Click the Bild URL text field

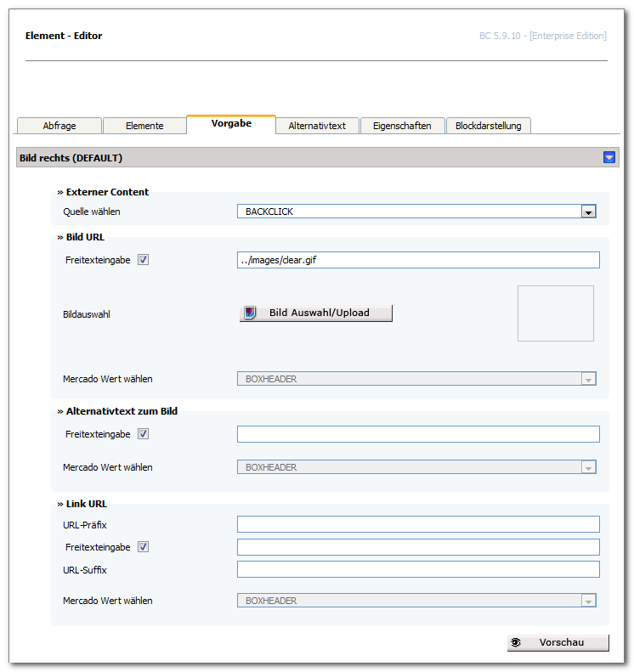click(x=418, y=260)
